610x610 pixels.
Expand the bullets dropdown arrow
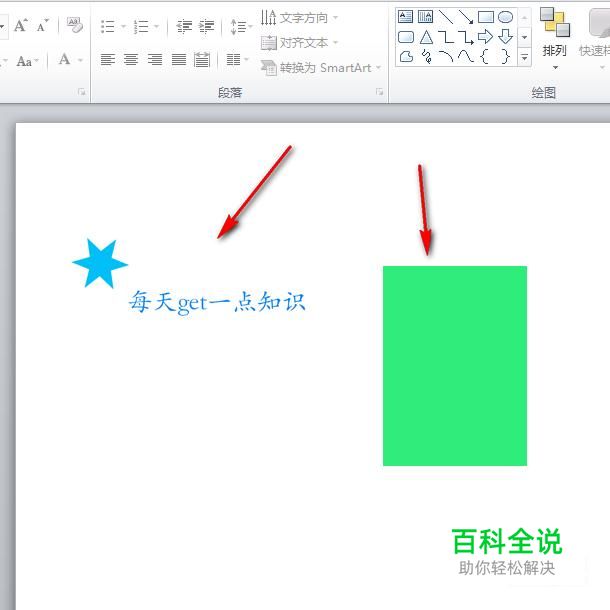[x=123, y=26]
